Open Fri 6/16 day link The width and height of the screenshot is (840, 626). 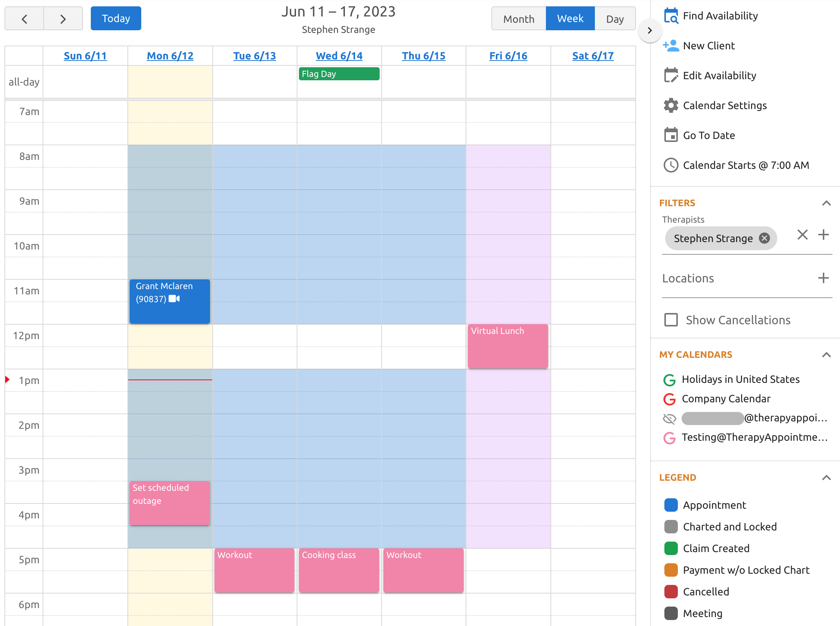pyautogui.click(x=508, y=56)
